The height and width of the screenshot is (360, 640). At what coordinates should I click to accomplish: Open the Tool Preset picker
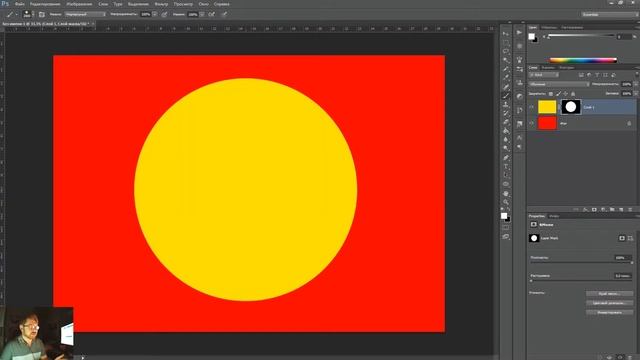(13, 14)
